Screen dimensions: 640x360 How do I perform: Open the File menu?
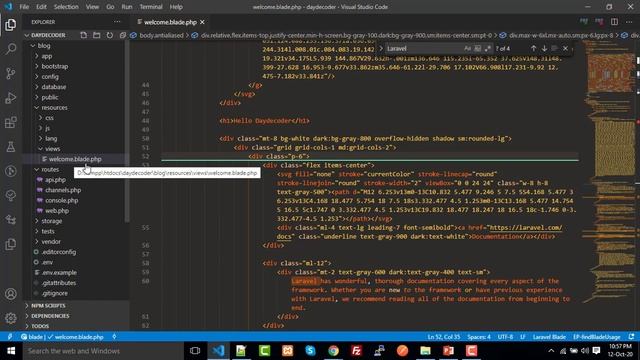point(24,7)
